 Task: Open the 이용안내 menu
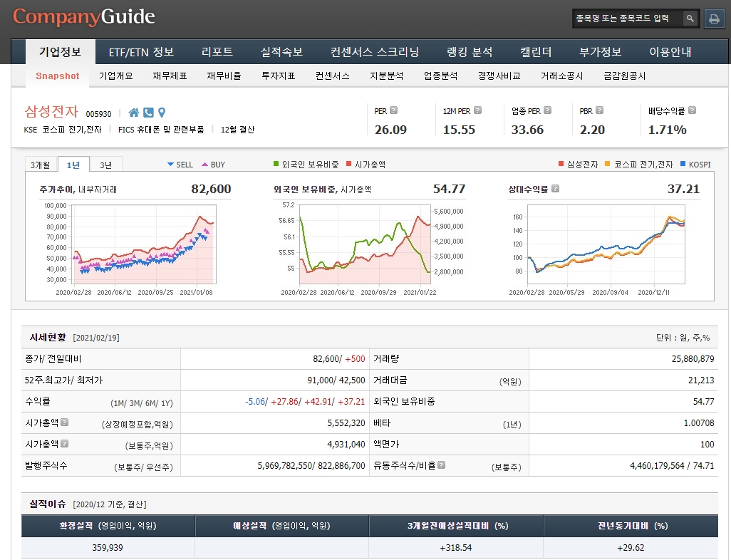tap(670, 52)
